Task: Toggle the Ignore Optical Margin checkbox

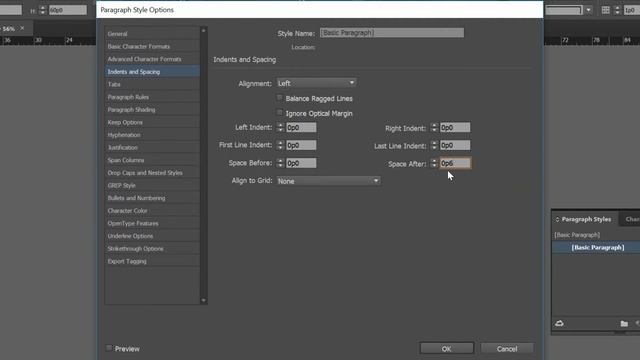Action: [280, 113]
